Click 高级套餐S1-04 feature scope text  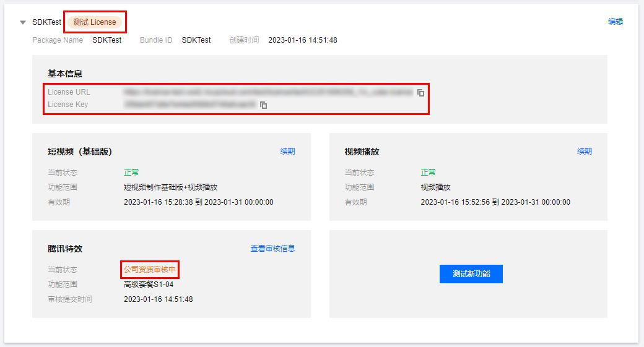[149, 285]
